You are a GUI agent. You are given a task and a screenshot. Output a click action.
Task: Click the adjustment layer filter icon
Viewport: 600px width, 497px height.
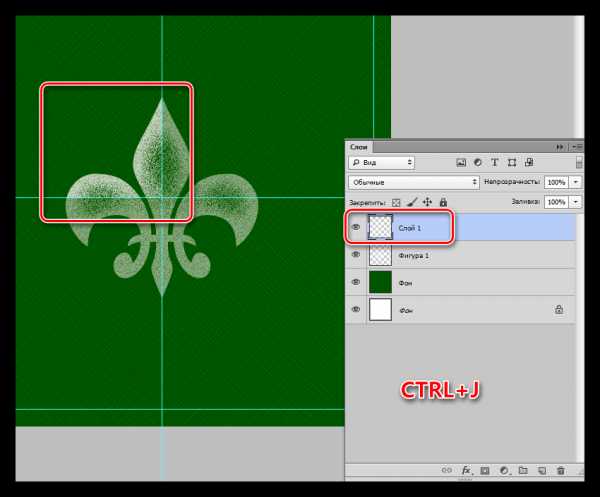click(x=478, y=162)
